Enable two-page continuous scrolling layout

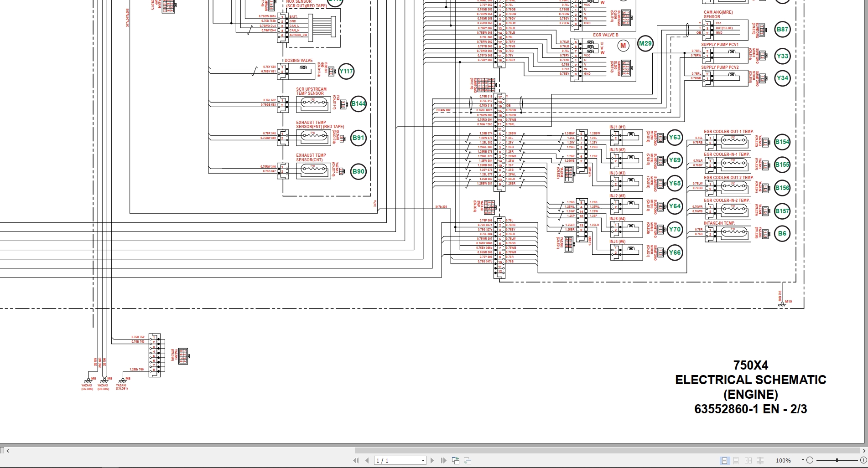[759, 460]
